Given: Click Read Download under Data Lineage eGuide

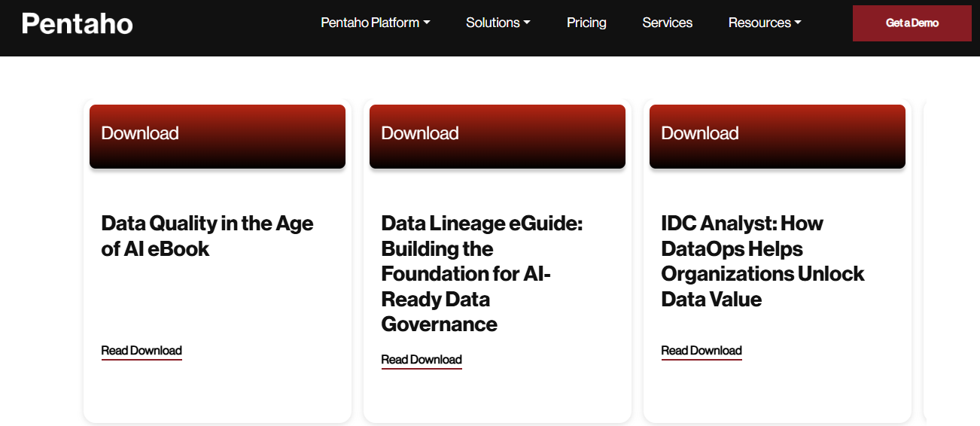Looking at the screenshot, I should pos(422,360).
